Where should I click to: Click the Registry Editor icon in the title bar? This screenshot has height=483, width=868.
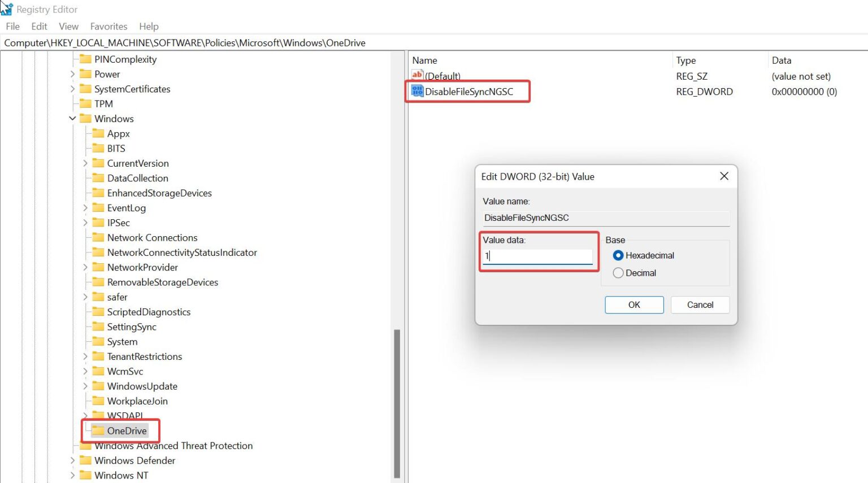click(8, 8)
